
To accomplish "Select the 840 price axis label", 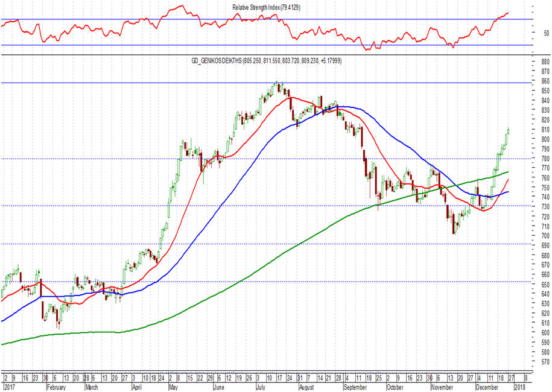I will (545, 100).
